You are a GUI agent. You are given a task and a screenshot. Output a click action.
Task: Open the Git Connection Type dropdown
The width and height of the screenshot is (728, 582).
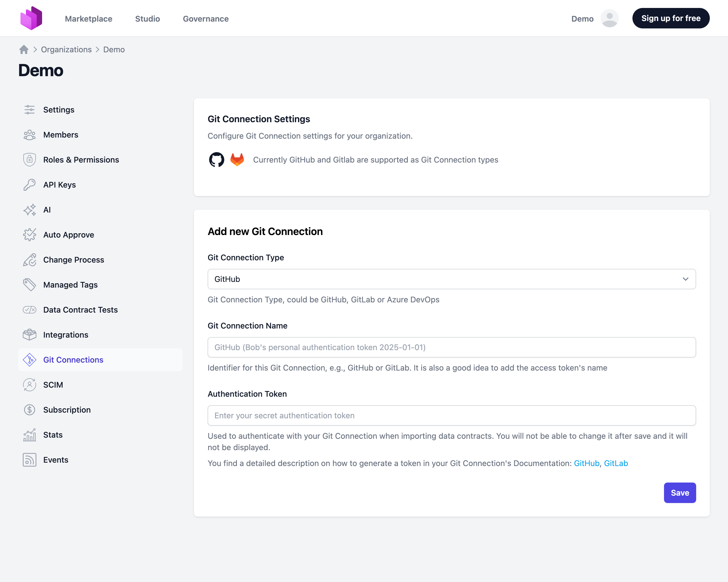[452, 279]
